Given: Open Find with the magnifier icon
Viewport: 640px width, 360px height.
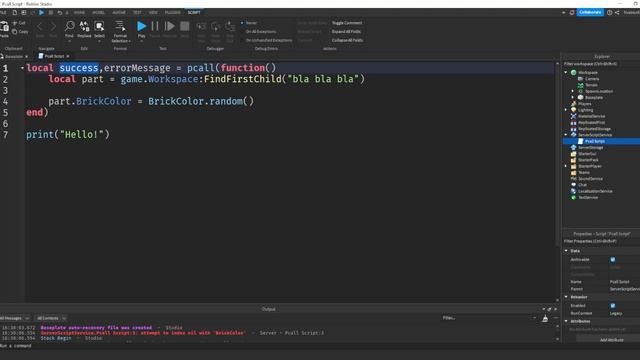Looking at the screenshot, I should pos(69,27).
